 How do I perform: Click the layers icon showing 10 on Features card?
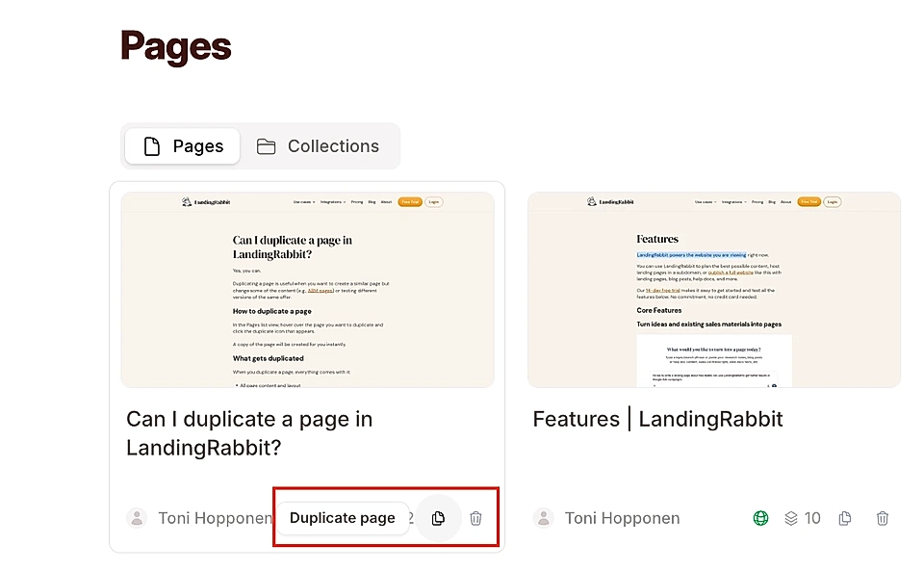802,518
